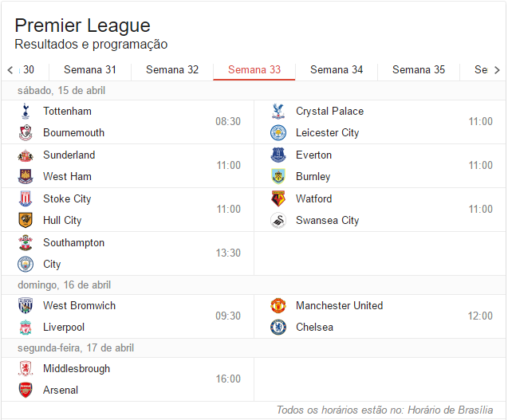This screenshot has height=420, width=508.
Task: Click the Arsenal club crest
Action: coord(26,391)
